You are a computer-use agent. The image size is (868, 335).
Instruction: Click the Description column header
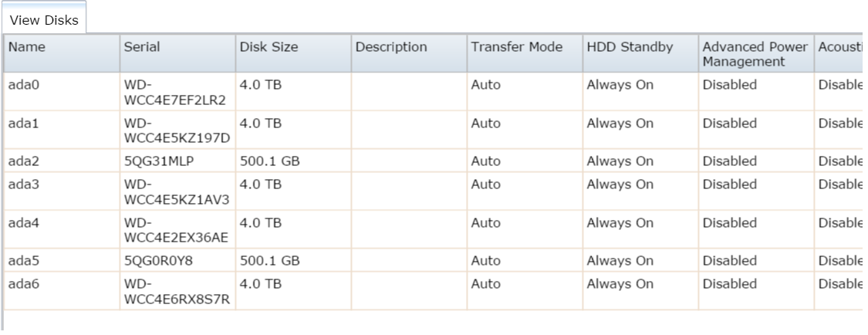(391, 46)
